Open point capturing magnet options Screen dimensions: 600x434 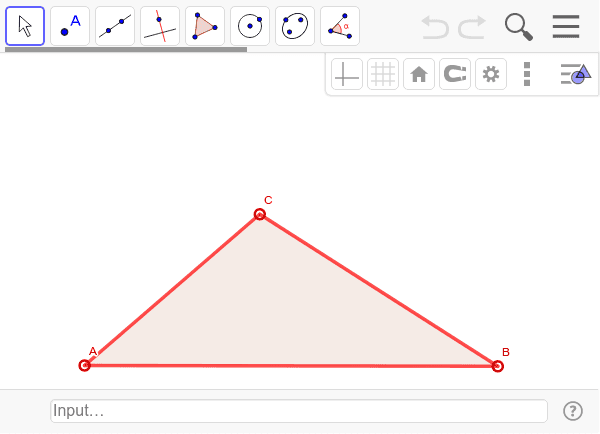coord(455,74)
